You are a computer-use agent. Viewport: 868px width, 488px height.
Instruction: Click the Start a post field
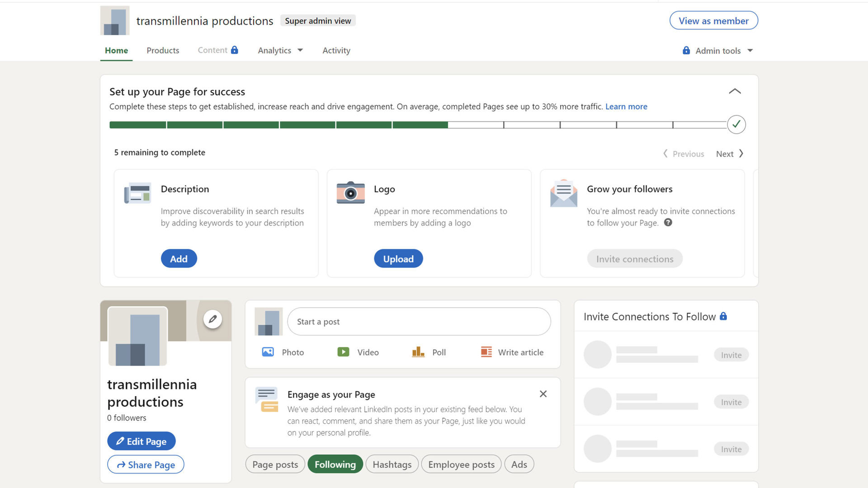click(419, 322)
